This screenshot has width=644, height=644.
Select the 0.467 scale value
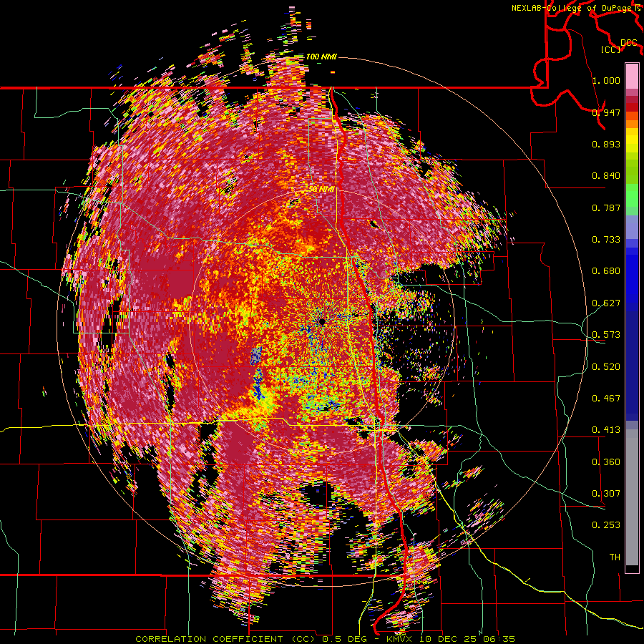pyautogui.click(x=606, y=398)
